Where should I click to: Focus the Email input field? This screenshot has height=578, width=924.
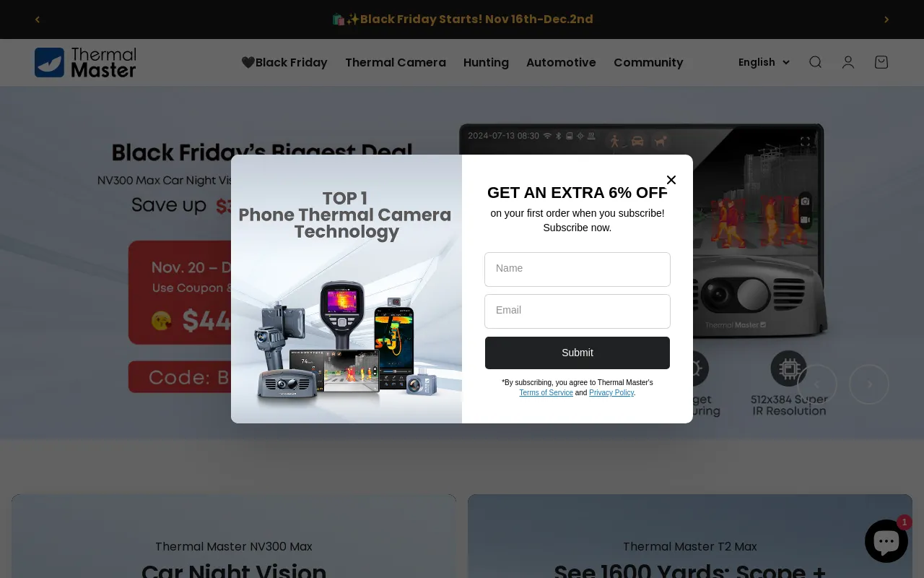(577, 311)
